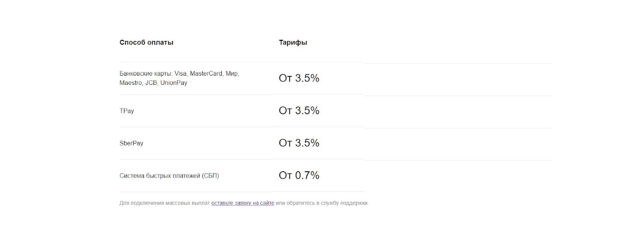The width and height of the screenshot is (644, 238).
Task: Click the 'Тарифы' column header
Action: 293,43
